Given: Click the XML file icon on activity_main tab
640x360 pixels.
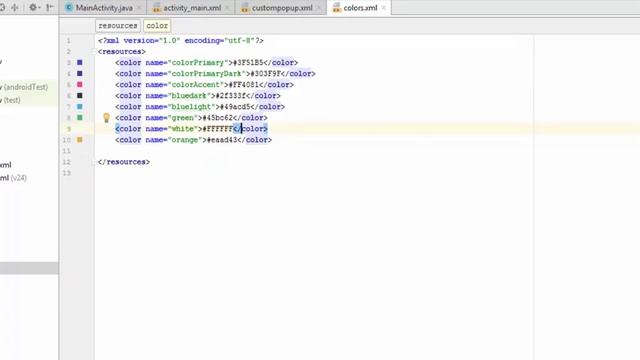Looking at the screenshot, I should (x=156, y=8).
